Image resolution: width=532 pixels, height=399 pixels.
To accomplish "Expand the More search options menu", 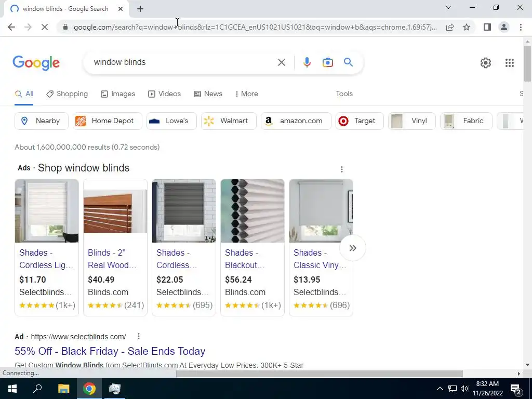I will (x=246, y=94).
